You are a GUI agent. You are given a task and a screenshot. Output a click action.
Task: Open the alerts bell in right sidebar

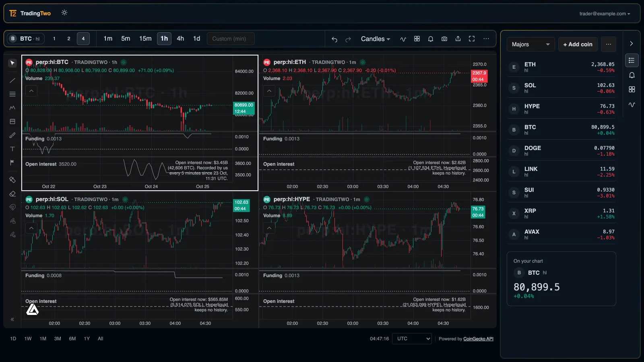[x=632, y=75]
